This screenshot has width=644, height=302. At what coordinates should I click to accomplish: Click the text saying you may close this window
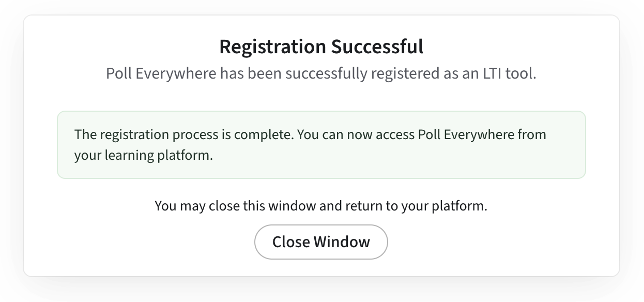321,205
